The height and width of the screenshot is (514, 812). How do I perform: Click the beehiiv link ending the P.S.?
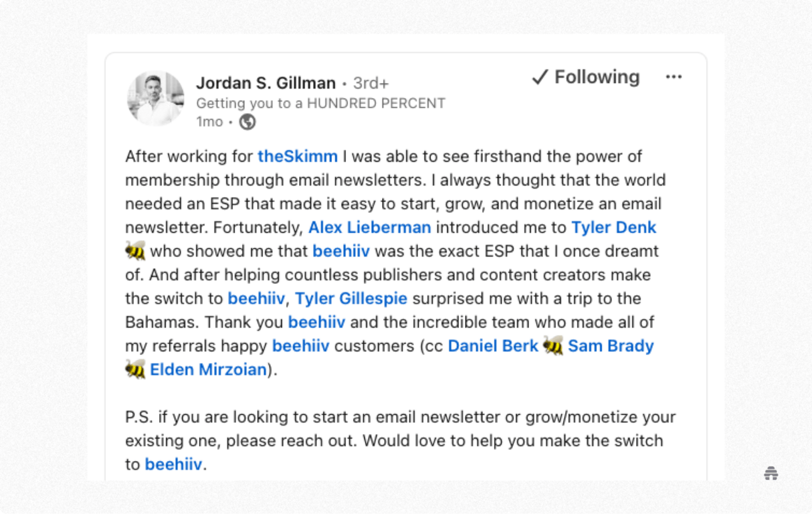click(x=173, y=464)
